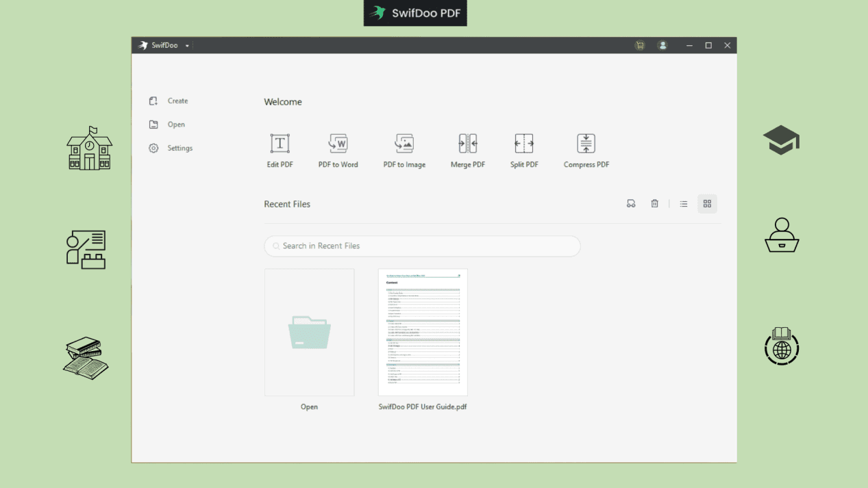Minimize the SwifDoo window
This screenshot has width=868, height=488.
click(x=689, y=45)
